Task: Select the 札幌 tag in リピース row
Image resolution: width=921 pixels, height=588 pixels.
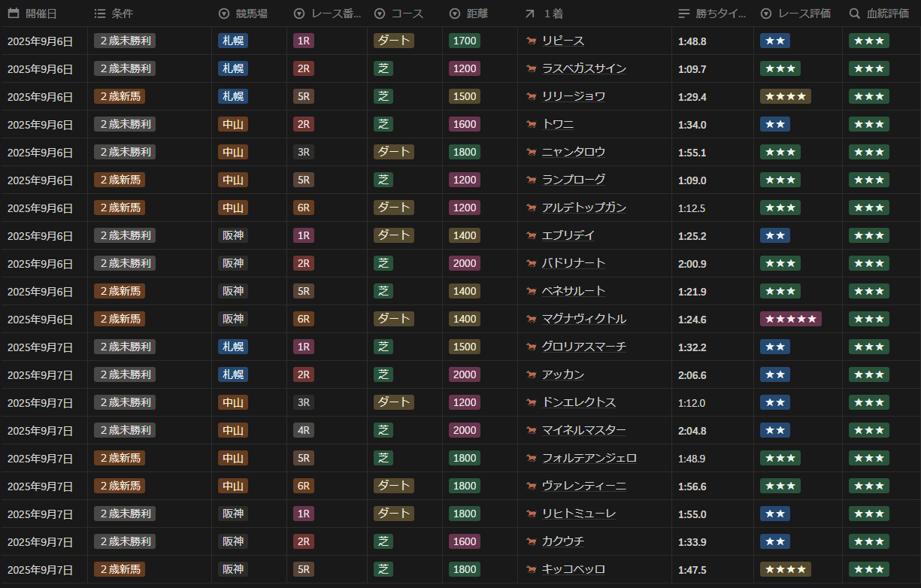Action: pyautogui.click(x=233, y=41)
